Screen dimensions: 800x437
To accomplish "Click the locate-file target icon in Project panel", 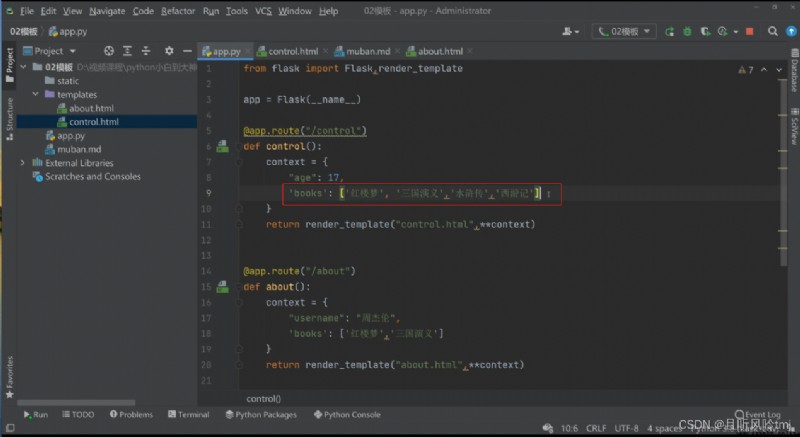I will pyautogui.click(x=109, y=51).
